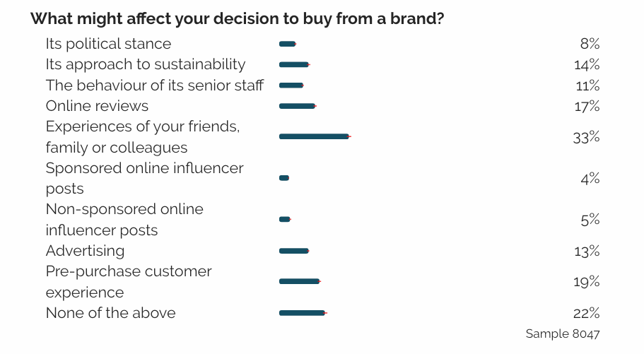The width and height of the screenshot is (644, 354).
Task: Click the 'Advertising' label
Action: [85, 251]
